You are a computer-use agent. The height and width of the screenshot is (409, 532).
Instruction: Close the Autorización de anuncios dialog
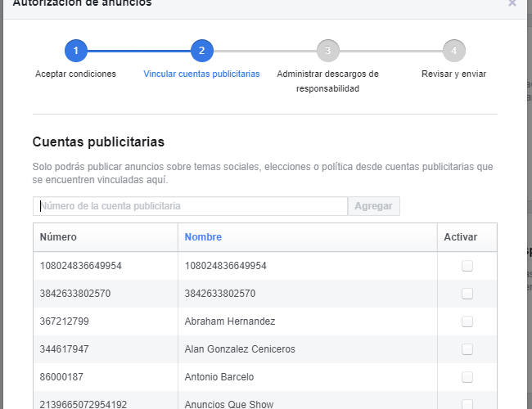tap(512, 3)
